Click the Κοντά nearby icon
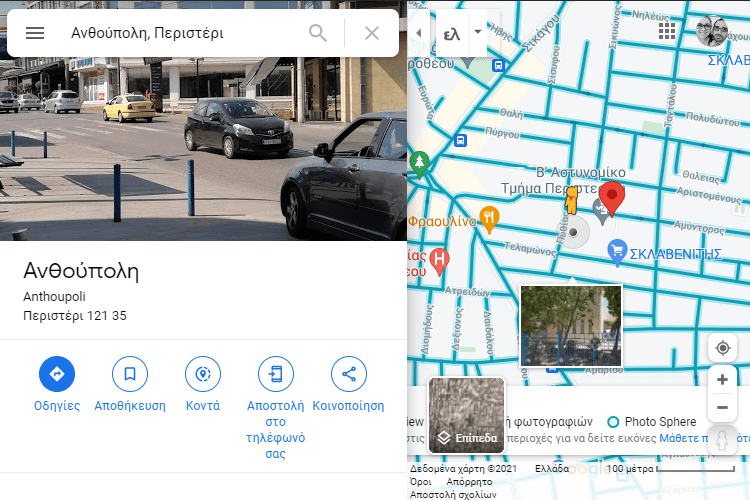Image resolution: width=750 pixels, height=500 pixels. pos(203,374)
